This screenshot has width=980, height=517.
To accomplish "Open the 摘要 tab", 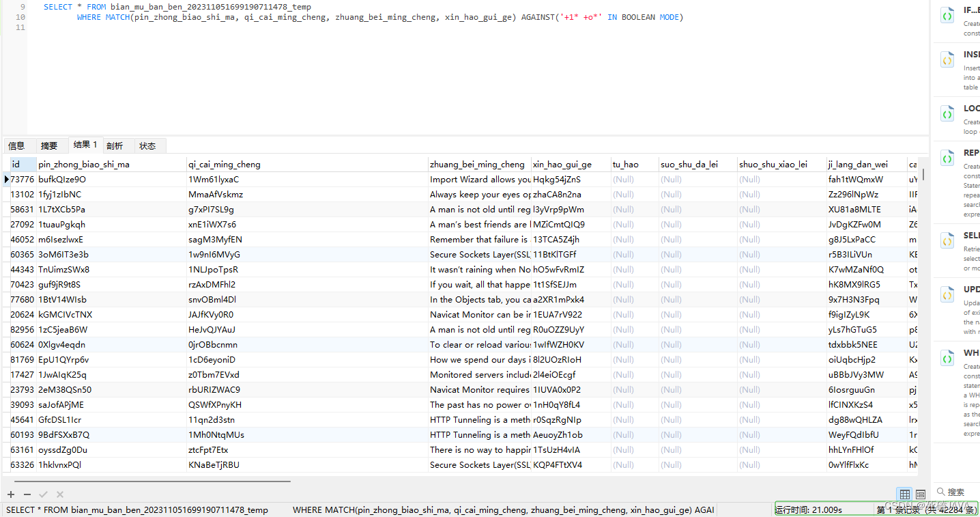I will pyautogui.click(x=49, y=145).
